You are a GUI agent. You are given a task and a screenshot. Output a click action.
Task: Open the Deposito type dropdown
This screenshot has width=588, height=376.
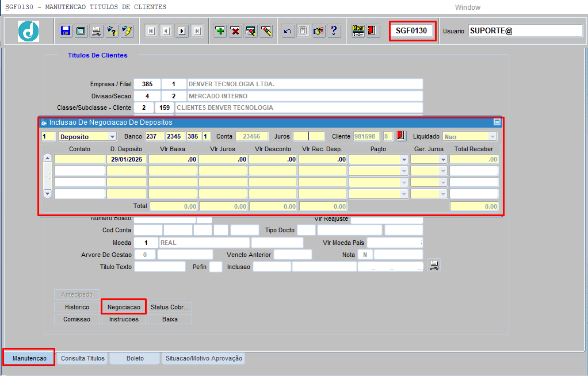coord(112,136)
